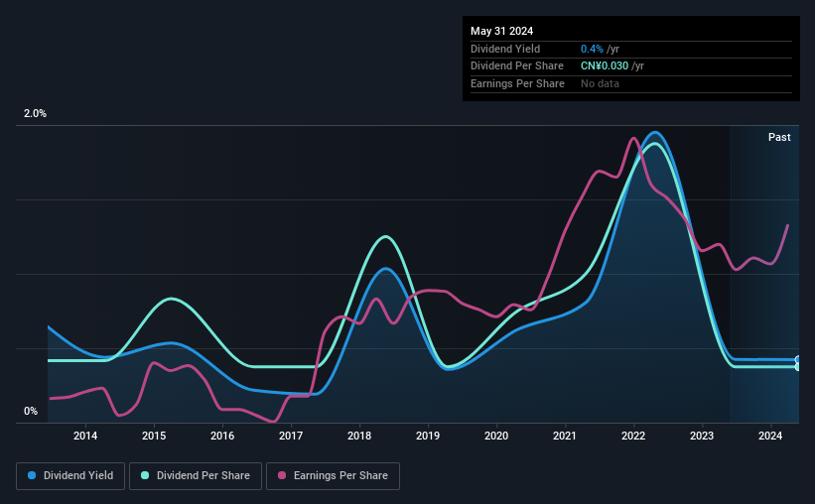Click the teal Dividend Per Share endpoint marker
Viewport: 815px width, 504px height.
point(798,367)
